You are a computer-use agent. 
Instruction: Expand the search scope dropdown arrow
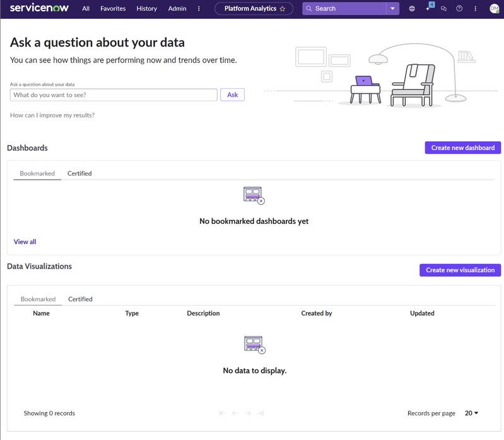[x=392, y=9]
